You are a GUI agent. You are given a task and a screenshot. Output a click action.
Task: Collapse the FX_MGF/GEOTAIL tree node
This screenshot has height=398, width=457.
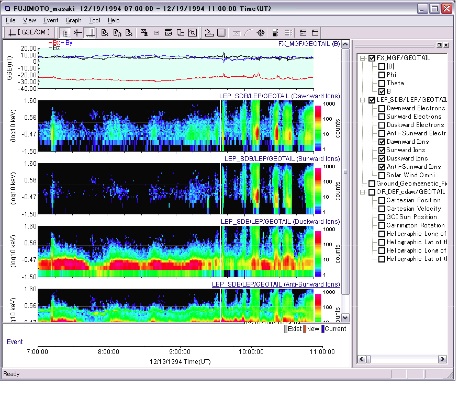coord(362,58)
